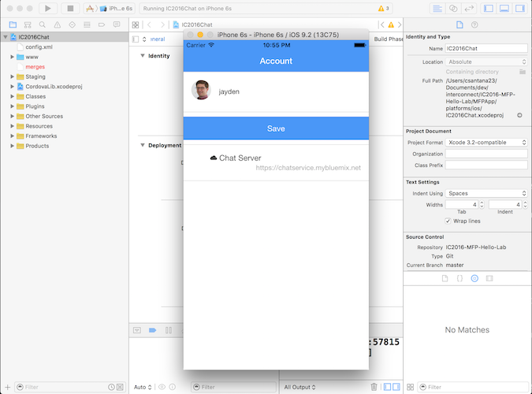
Task: Select the Frameworks folder
Action: tap(41, 136)
